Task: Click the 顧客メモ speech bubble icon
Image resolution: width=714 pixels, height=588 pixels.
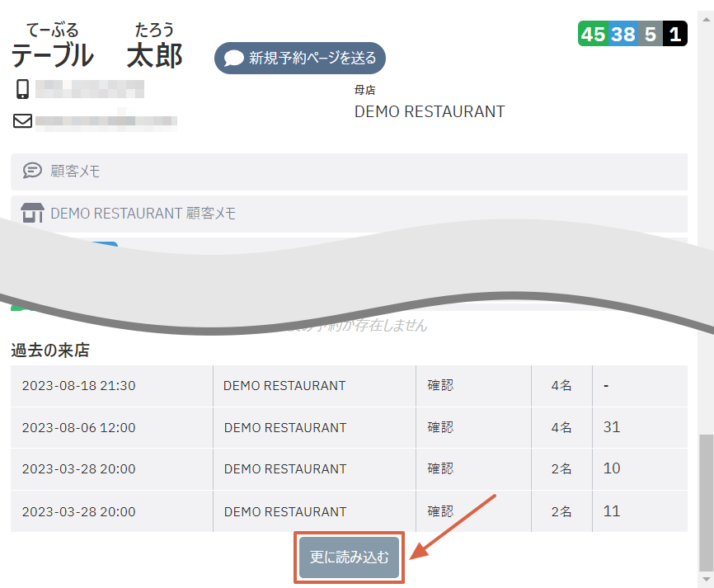Action: click(32, 171)
